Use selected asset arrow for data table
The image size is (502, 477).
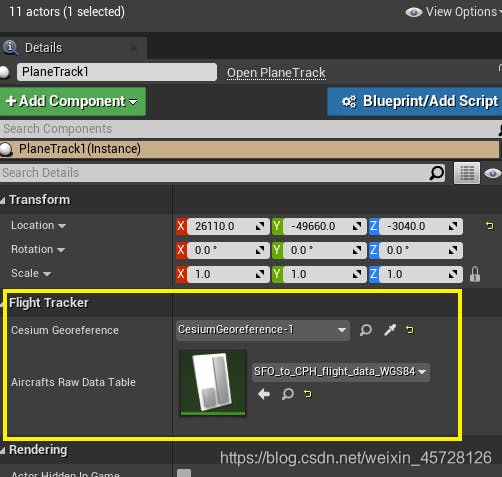pyautogui.click(x=264, y=394)
